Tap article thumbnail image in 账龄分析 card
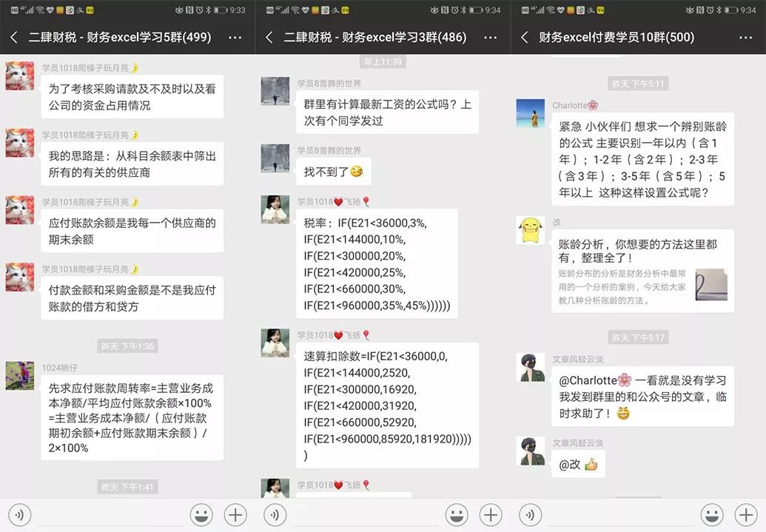The height and width of the screenshot is (532, 766). [x=711, y=285]
